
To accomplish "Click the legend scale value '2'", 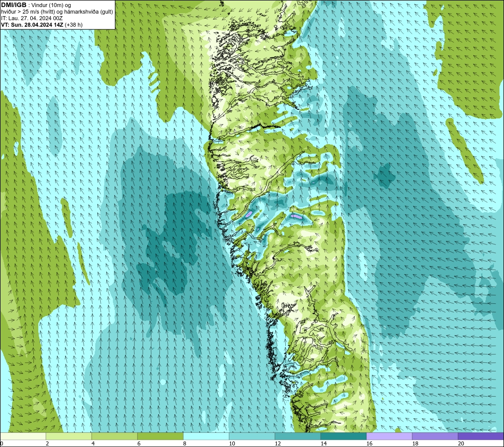I will (x=47, y=443).
